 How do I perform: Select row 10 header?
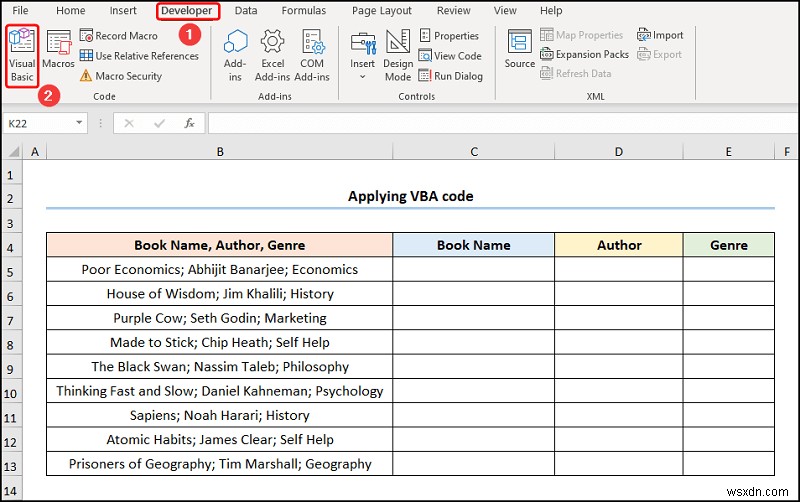12,391
